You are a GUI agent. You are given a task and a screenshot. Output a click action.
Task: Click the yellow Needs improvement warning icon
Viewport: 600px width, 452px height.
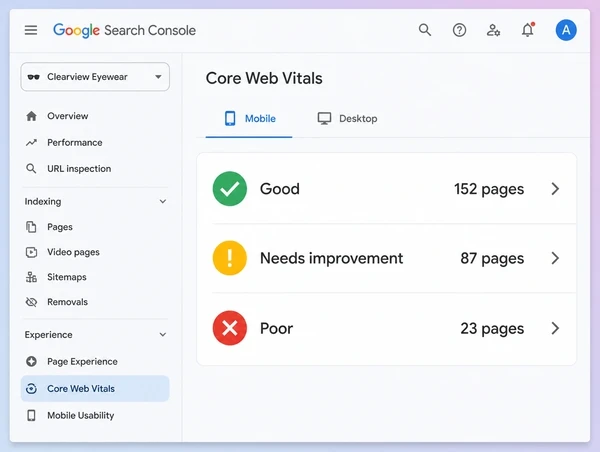(230, 258)
